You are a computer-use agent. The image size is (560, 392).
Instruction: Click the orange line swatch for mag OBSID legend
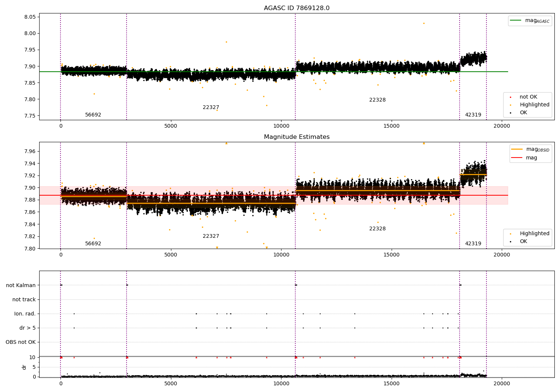517,149
